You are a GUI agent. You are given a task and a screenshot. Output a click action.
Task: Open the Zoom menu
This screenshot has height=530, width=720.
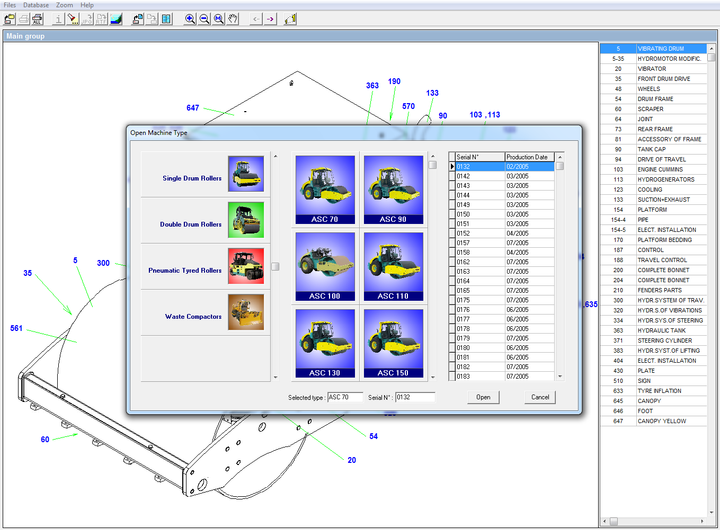pyautogui.click(x=64, y=5)
